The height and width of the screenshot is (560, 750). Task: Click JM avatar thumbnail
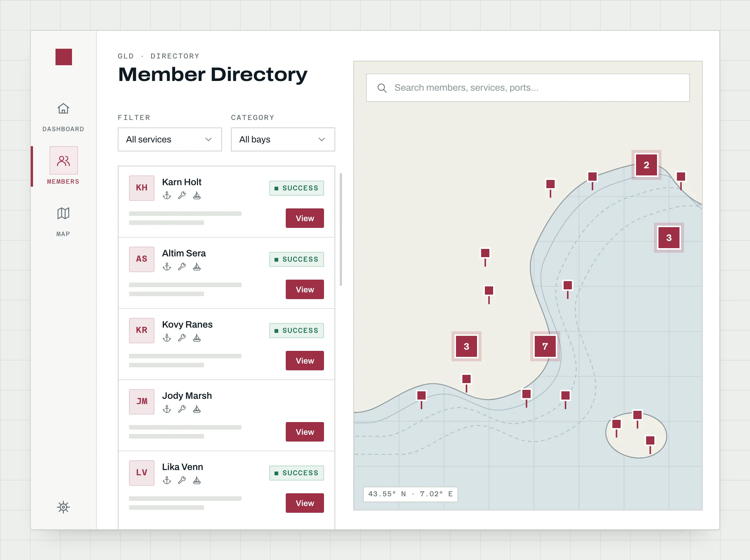pos(142,402)
